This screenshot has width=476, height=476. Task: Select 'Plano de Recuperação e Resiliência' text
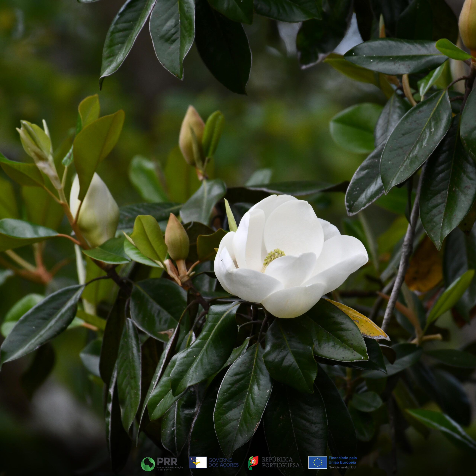(x=170, y=468)
